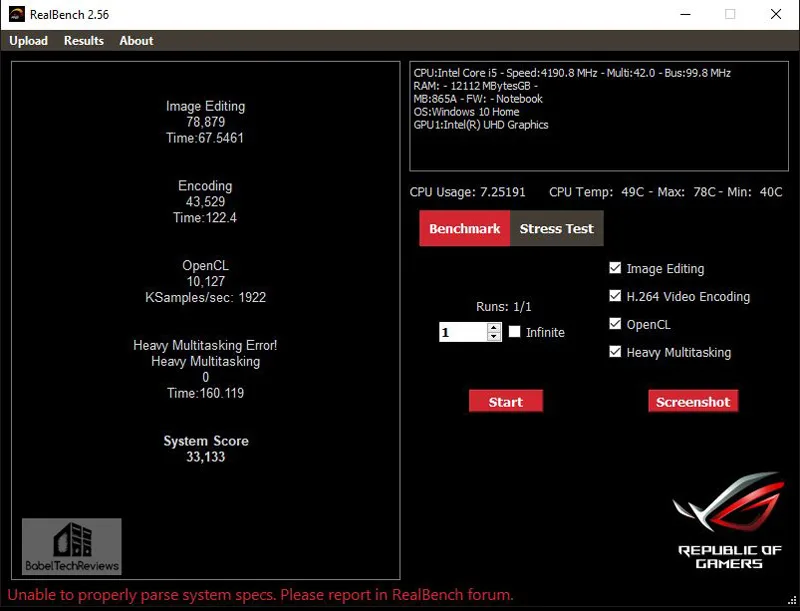
Task: Decrease runs with the down arrow
Action: tap(493, 337)
